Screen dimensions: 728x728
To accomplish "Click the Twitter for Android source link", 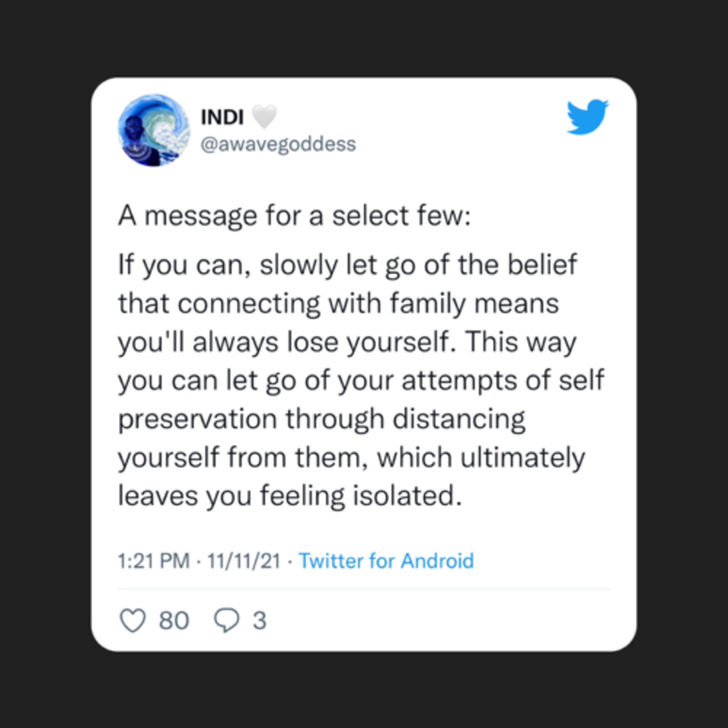I will click(386, 561).
